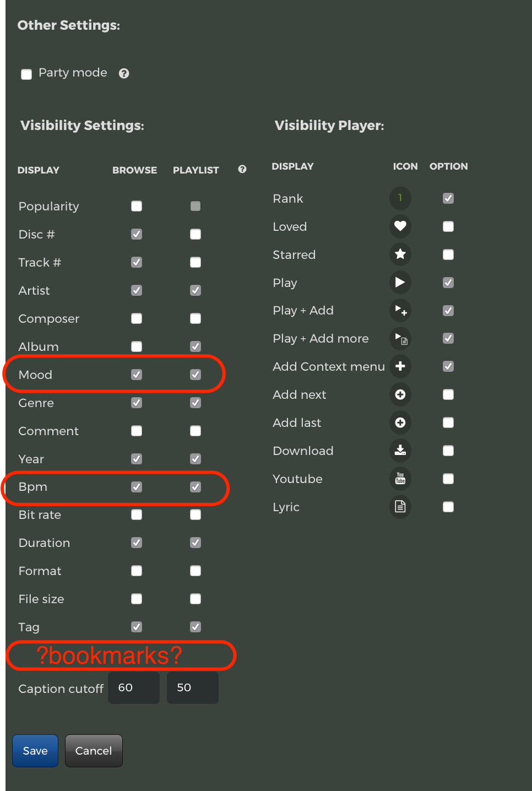This screenshot has width=532, height=791.
Task: Click the Rank number icon
Action: click(400, 198)
